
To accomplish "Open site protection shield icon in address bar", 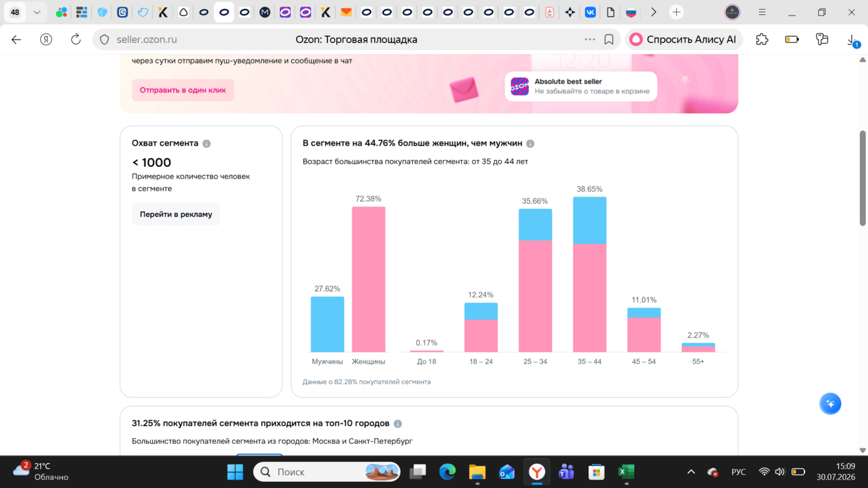I will tap(104, 39).
